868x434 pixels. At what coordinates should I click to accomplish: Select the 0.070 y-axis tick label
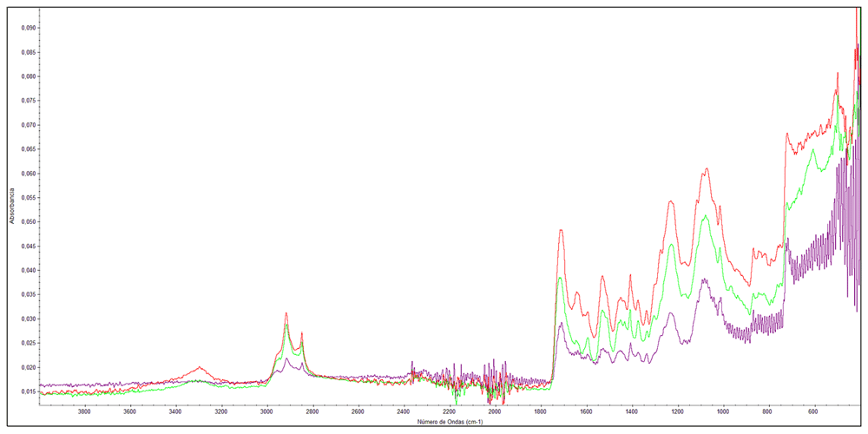coord(28,125)
